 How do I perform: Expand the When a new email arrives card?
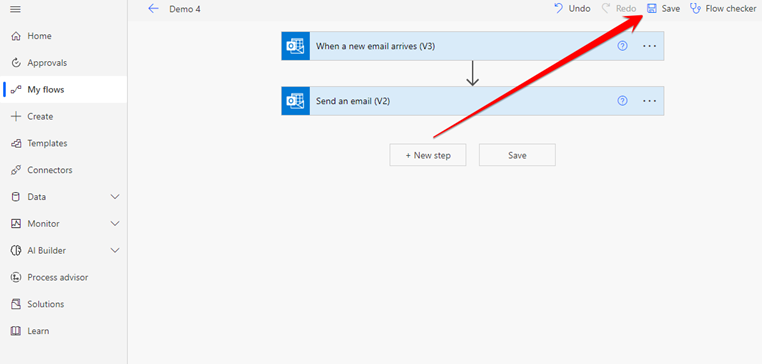pyautogui.click(x=472, y=46)
